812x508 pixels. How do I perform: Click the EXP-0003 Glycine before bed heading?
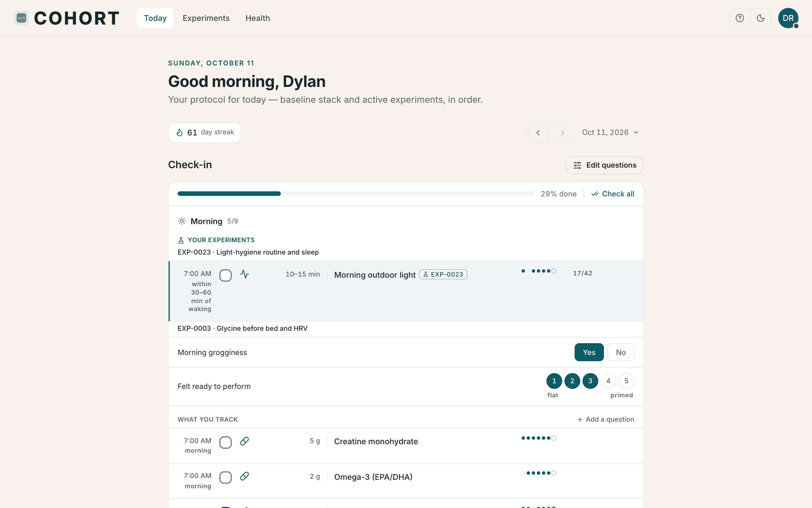tap(242, 328)
